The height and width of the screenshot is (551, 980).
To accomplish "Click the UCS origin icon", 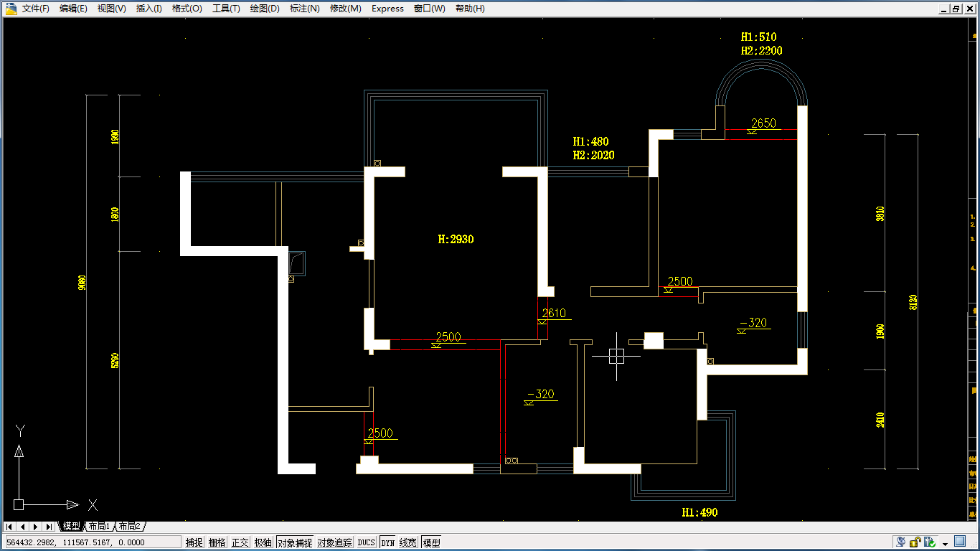I will [x=19, y=504].
